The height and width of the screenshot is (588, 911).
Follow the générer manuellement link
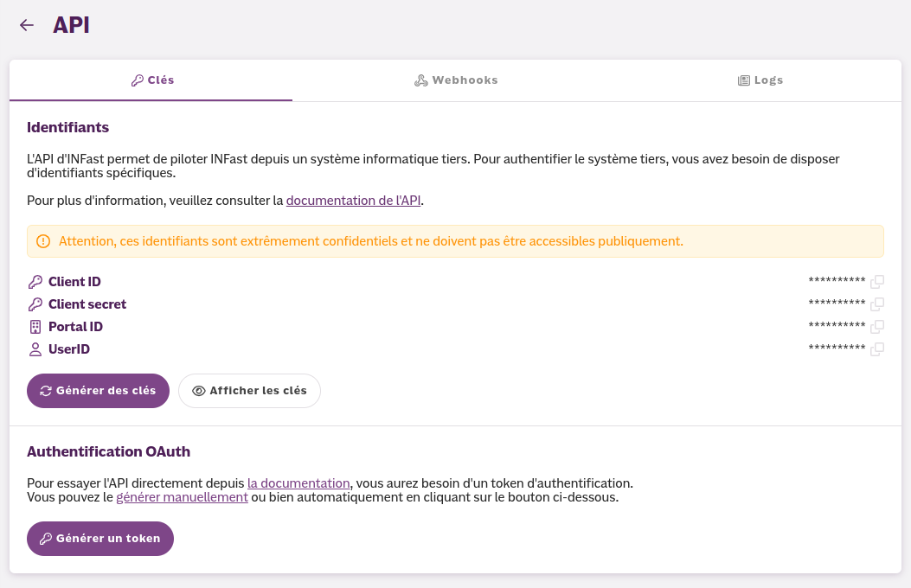[x=182, y=497]
